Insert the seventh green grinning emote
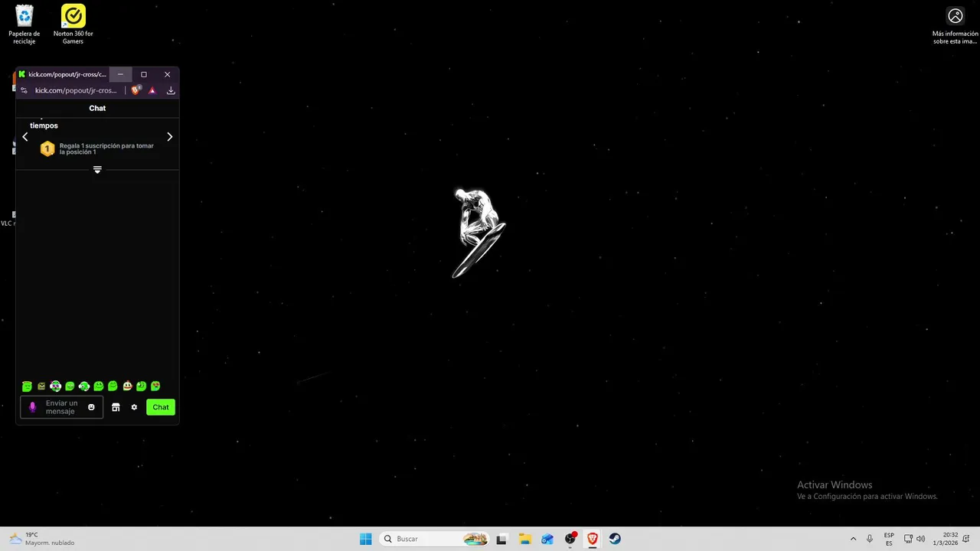Image resolution: width=980 pixels, height=551 pixels. point(113,386)
